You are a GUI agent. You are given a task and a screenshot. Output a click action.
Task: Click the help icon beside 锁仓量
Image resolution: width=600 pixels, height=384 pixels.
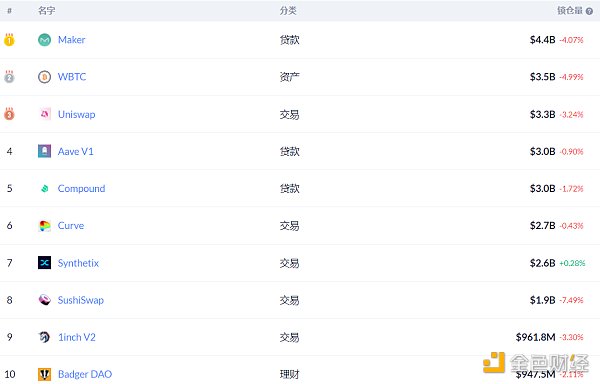pos(589,11)
